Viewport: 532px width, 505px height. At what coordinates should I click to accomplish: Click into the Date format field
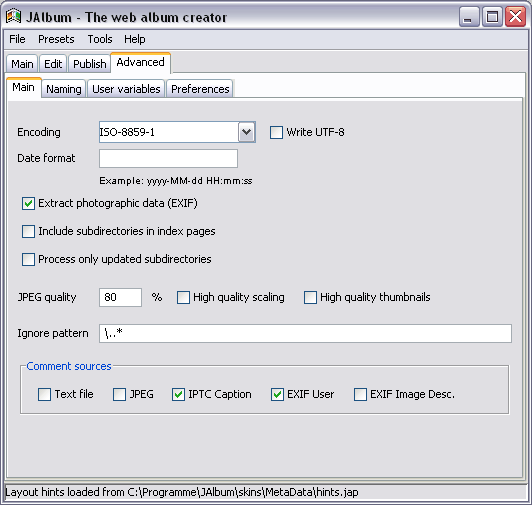pyautogui.click(x=168, y=158)
